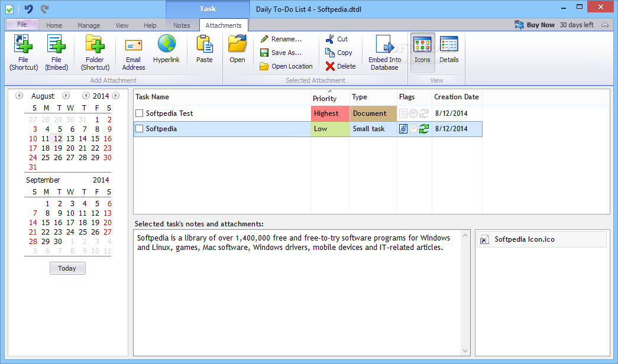
Task: Go to previous year before 2014
Action: pos(86,96)
